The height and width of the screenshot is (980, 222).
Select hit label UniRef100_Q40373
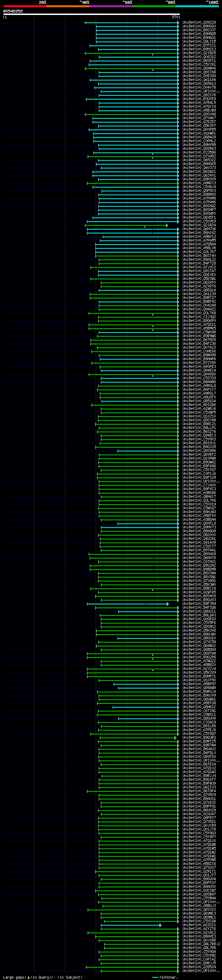(199, 168)
